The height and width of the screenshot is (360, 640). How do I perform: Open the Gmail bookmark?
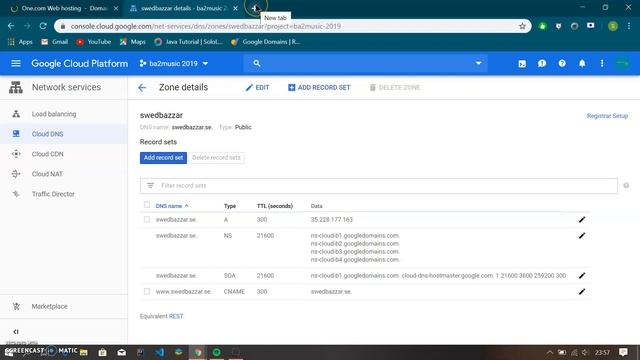point(55,42)
